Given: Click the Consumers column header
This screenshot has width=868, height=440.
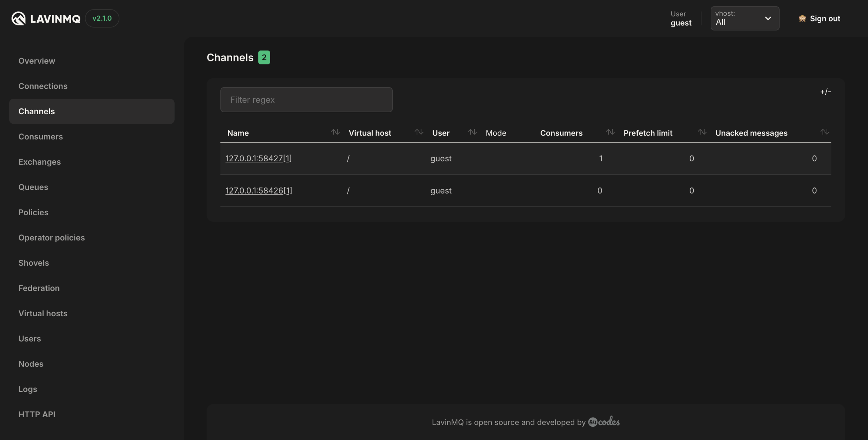Looking at the screenshot, I should (561, 133).
